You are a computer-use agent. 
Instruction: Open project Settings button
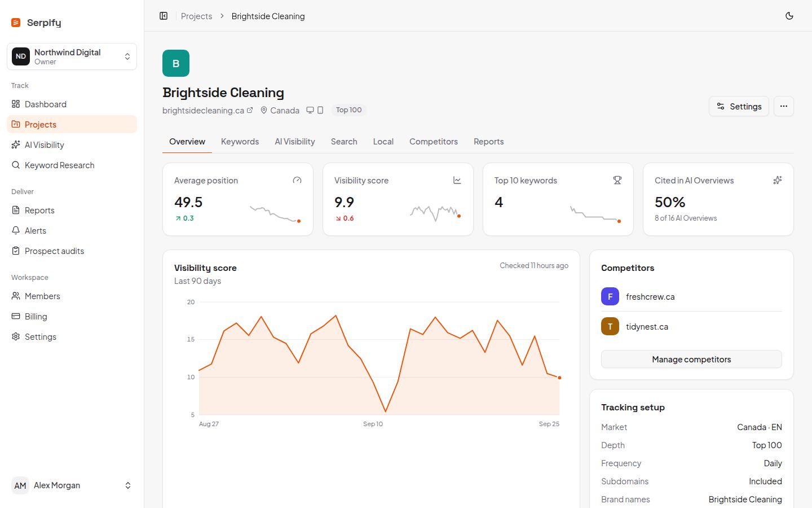(739, 106)
